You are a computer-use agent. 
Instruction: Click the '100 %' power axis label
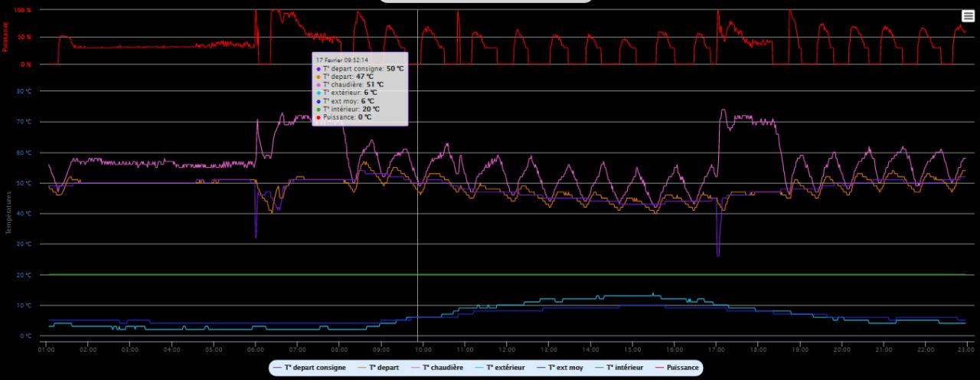point(23,10)
